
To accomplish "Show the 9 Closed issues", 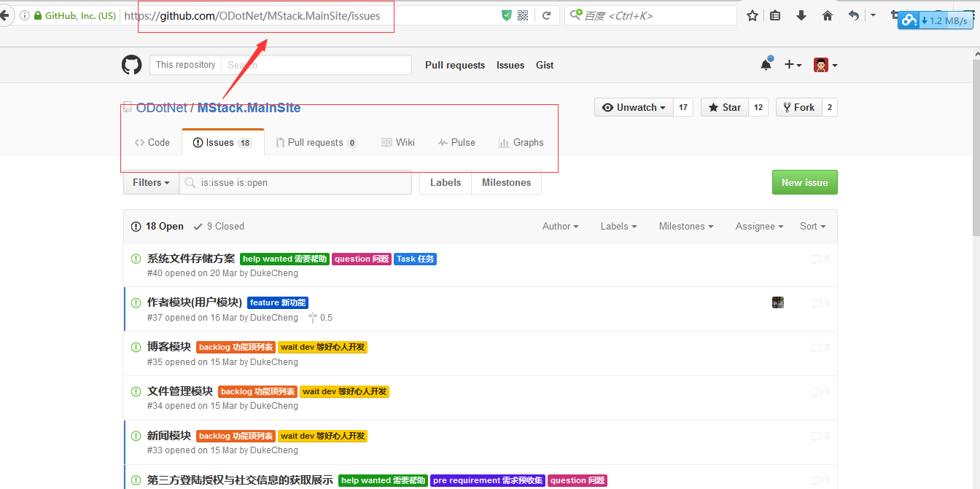I will pyautogui.click(x=219, y=226).
